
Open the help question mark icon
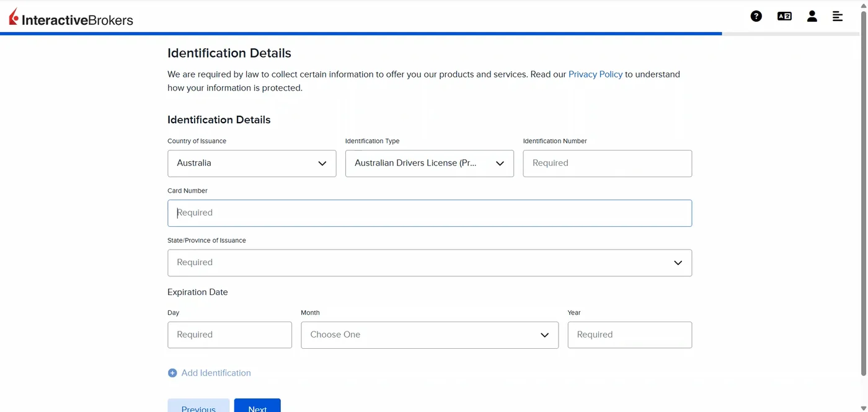[756, 16]
